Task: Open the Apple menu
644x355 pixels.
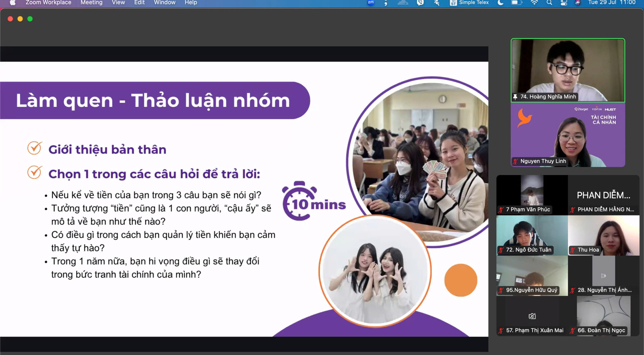Action: click(x=13, y=3)
